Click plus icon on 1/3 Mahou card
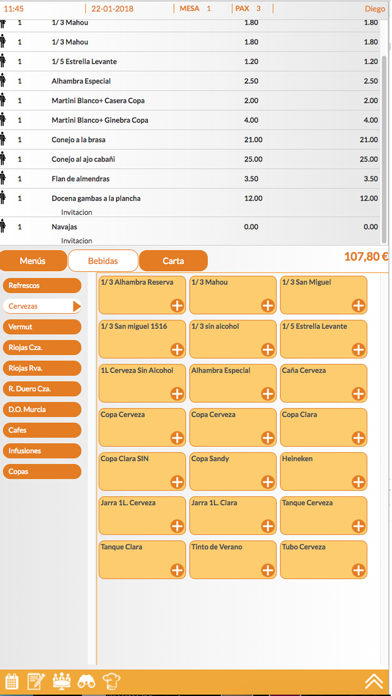 pos(268,305)
